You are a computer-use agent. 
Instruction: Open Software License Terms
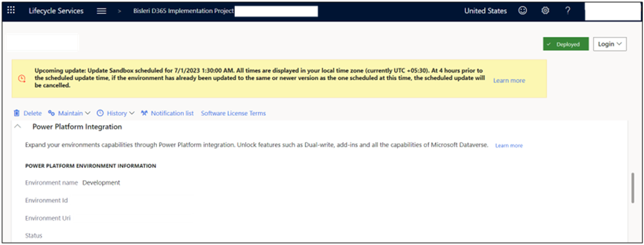pyautogui.click(x=233, y=113)
